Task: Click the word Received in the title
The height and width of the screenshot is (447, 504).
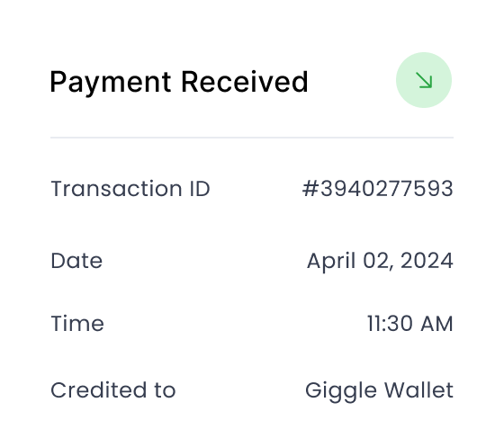Action: (245, 82)
